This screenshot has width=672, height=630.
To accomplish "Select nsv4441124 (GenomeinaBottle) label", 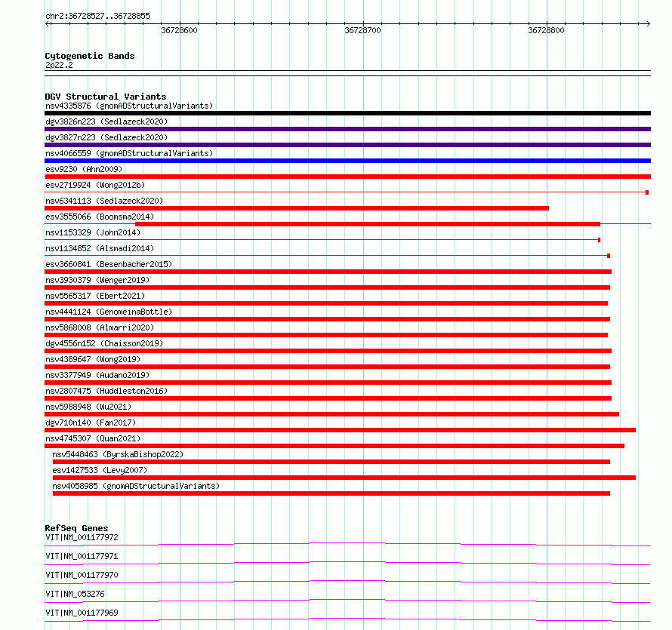I will pyautogui.click(x=109, y=312).
